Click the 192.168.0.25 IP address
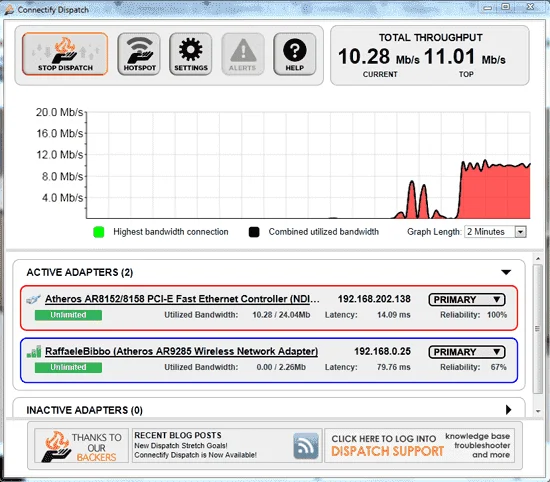550x482 pixels. click(382, 351)
